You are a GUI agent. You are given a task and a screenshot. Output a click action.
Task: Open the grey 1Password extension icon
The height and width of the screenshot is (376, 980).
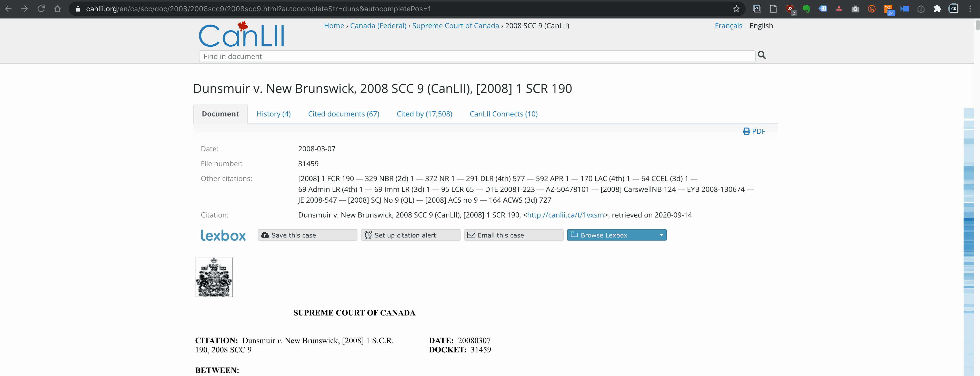(x=921, y=9)
